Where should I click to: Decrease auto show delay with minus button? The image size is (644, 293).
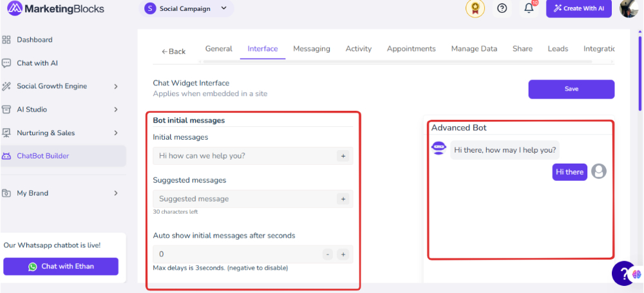tap(327, 254)
